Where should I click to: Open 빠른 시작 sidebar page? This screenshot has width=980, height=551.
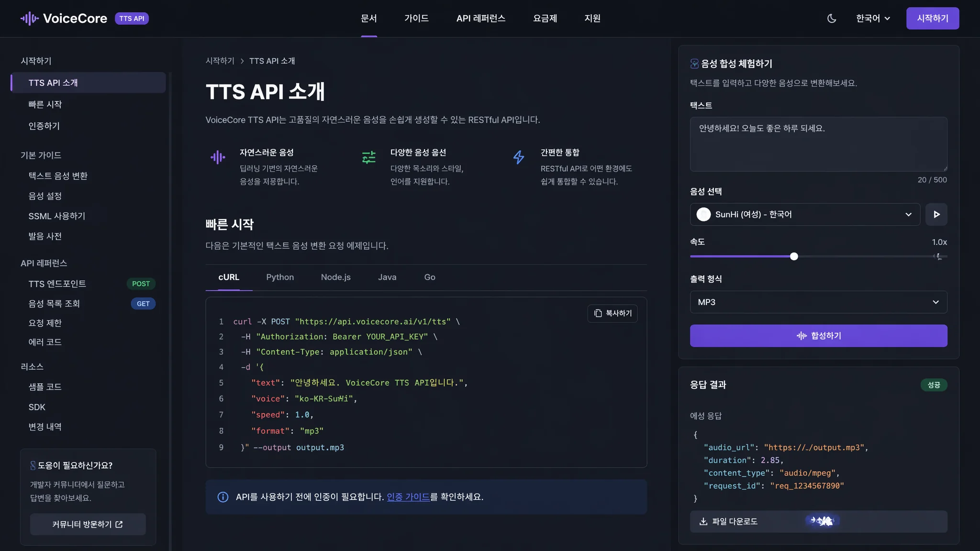pos(45,104)
